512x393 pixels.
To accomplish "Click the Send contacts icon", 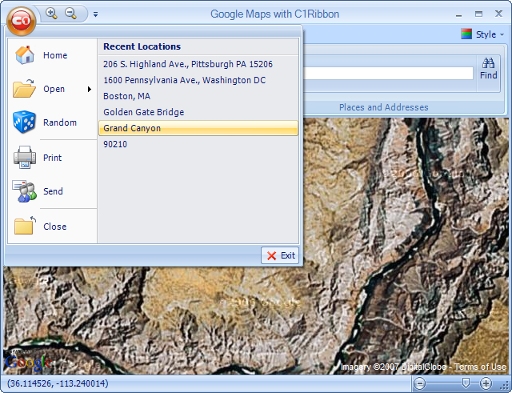I will point(24,191).
